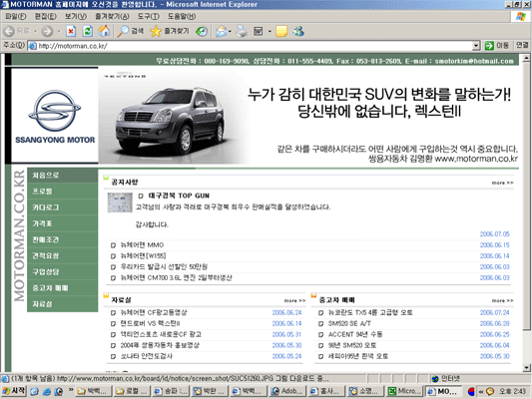Click the Media/History globe icon
532x399 pixels.
click(x=202, y=31)
